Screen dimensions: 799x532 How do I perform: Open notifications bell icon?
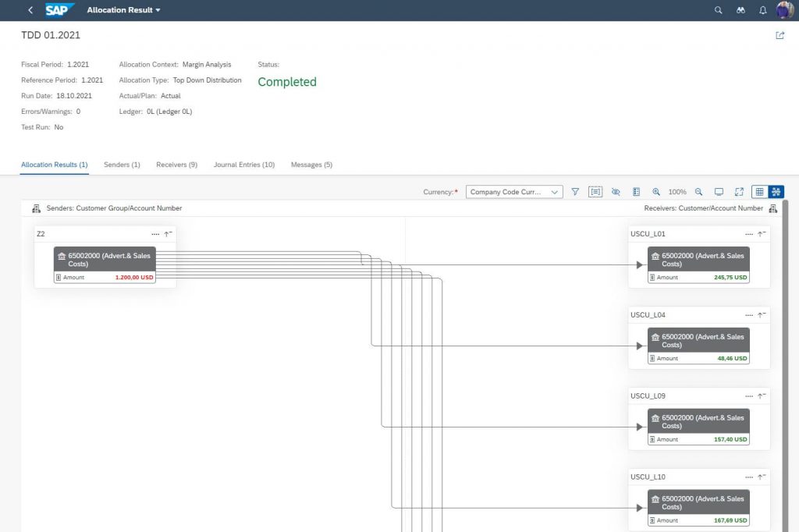(x=763, y=9)
